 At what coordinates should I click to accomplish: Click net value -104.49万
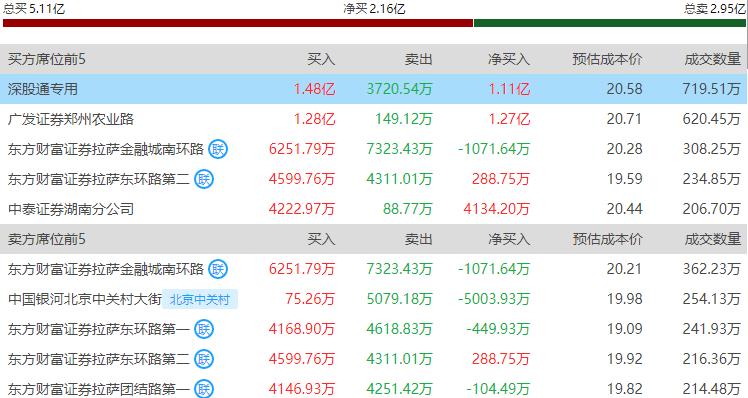coord(498,389)
